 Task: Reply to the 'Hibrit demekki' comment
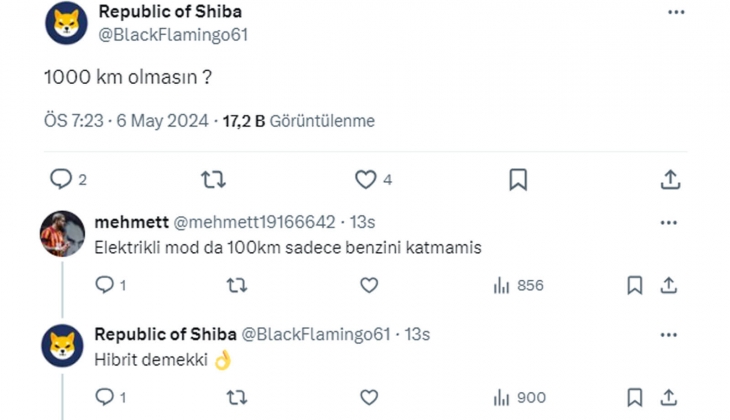coord(105,397)
